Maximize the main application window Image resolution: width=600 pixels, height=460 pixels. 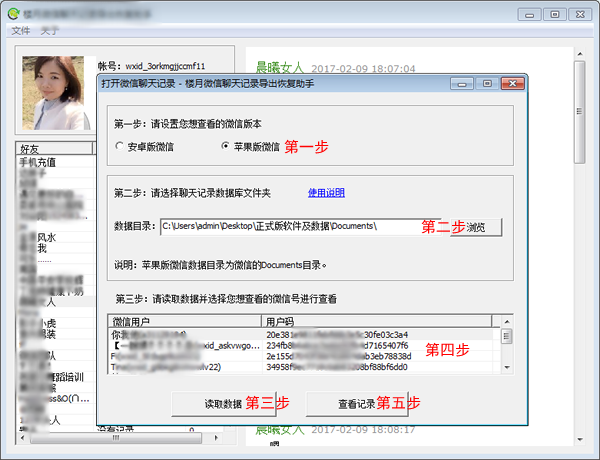(554, 15)
